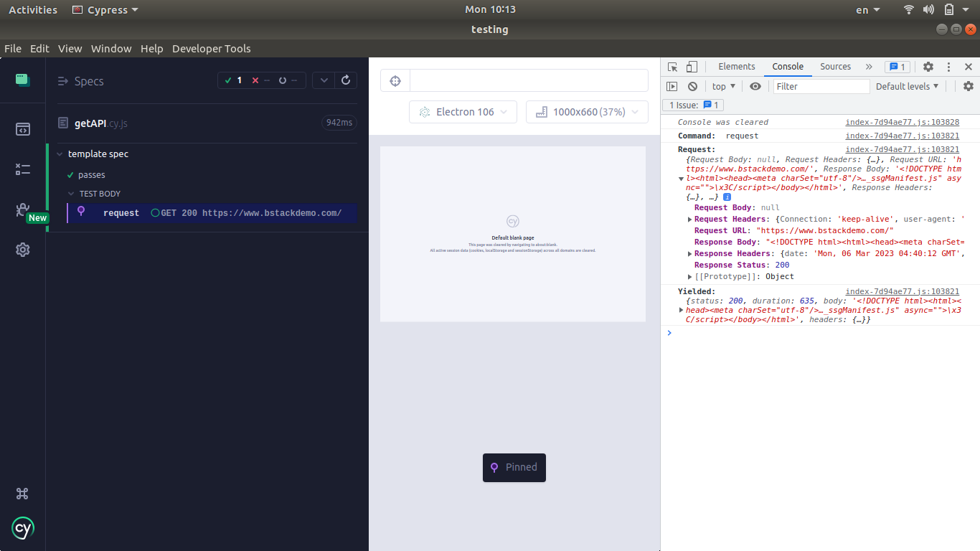The width and height of the screenshot is (980, 551).
Task: Create a live expression with the eye icon
Action: coord(754,85)
